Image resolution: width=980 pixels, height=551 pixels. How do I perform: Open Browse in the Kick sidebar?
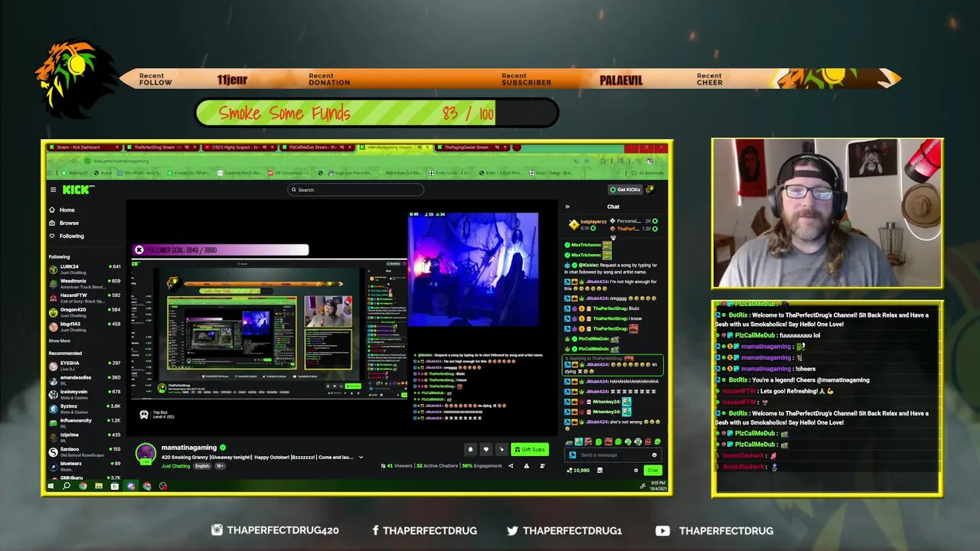(64, 223)
